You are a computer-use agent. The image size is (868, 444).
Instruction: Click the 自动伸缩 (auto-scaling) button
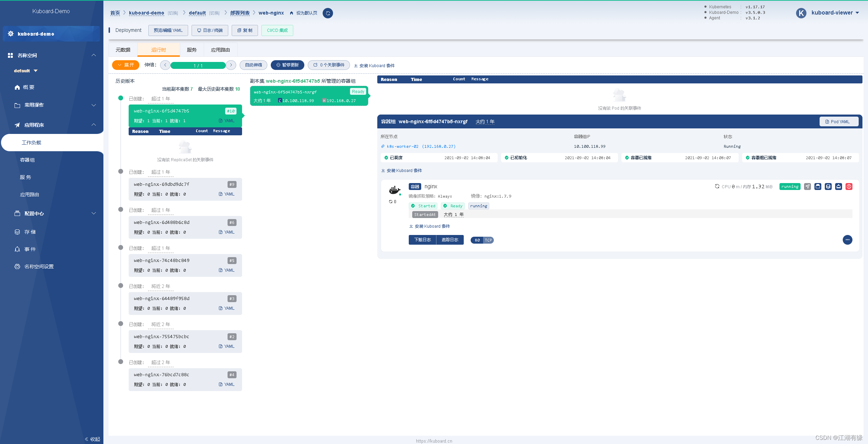tap(253, 65)
